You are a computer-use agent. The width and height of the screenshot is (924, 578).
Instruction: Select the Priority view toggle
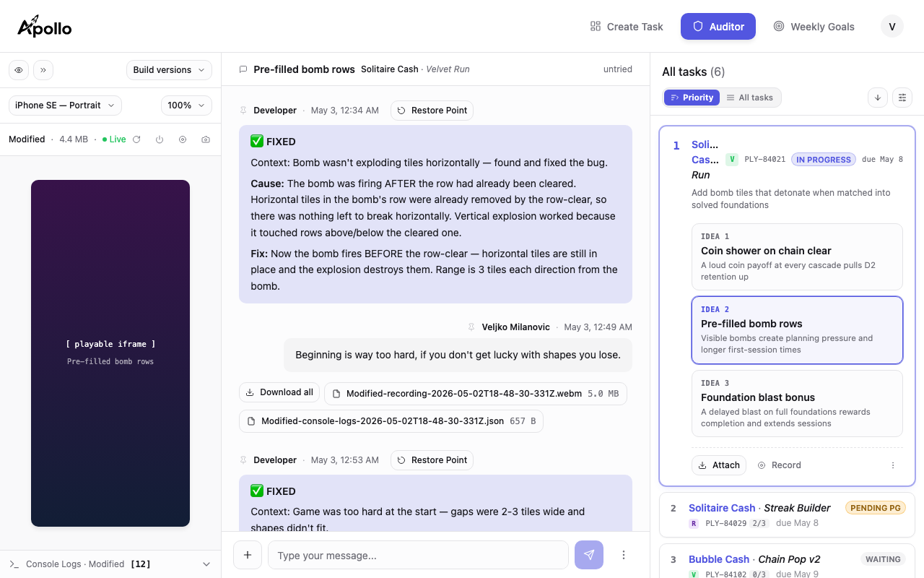pyautogui.click(x=692, y=98)
